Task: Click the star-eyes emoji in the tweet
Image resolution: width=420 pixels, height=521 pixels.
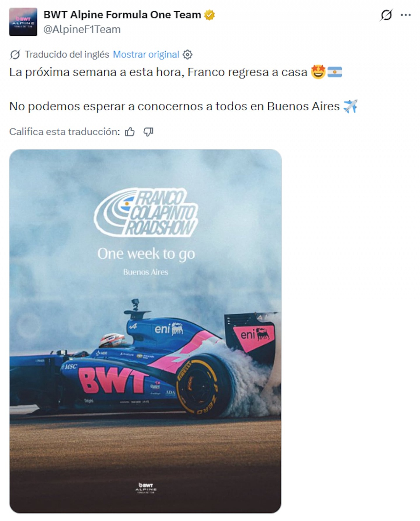Action: click(318, 72)
